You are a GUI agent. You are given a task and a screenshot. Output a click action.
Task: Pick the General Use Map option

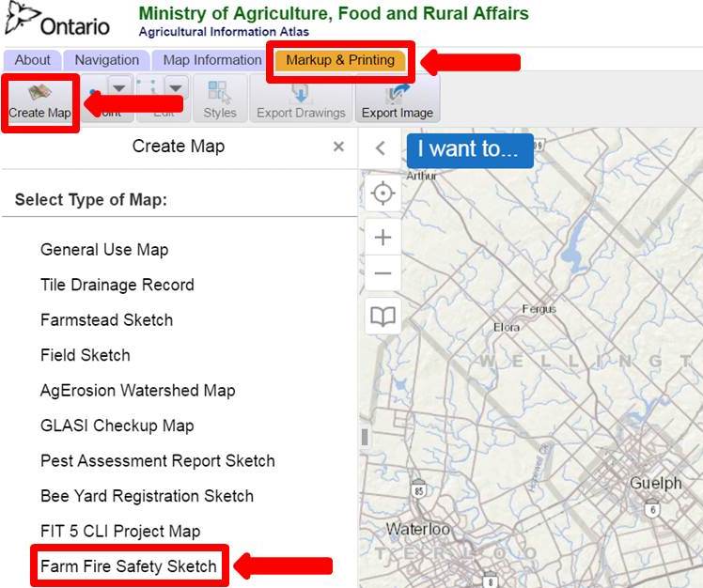pos(104,250)
